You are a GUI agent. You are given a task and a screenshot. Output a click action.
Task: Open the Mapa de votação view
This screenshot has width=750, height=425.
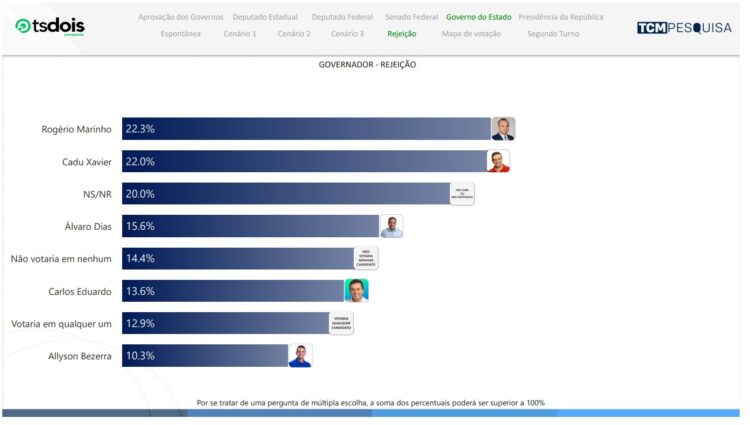click(472, 34)
